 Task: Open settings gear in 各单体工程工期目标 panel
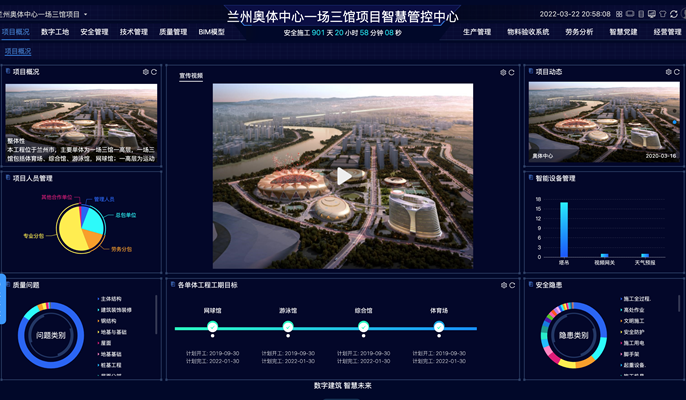coord(503,285)
